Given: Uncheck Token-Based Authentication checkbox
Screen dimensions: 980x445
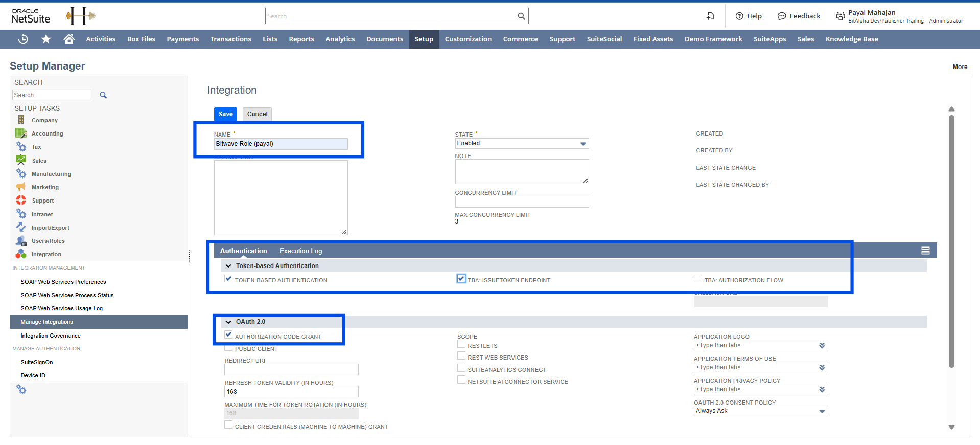Looking at the screenshot, I should point(228,279).
